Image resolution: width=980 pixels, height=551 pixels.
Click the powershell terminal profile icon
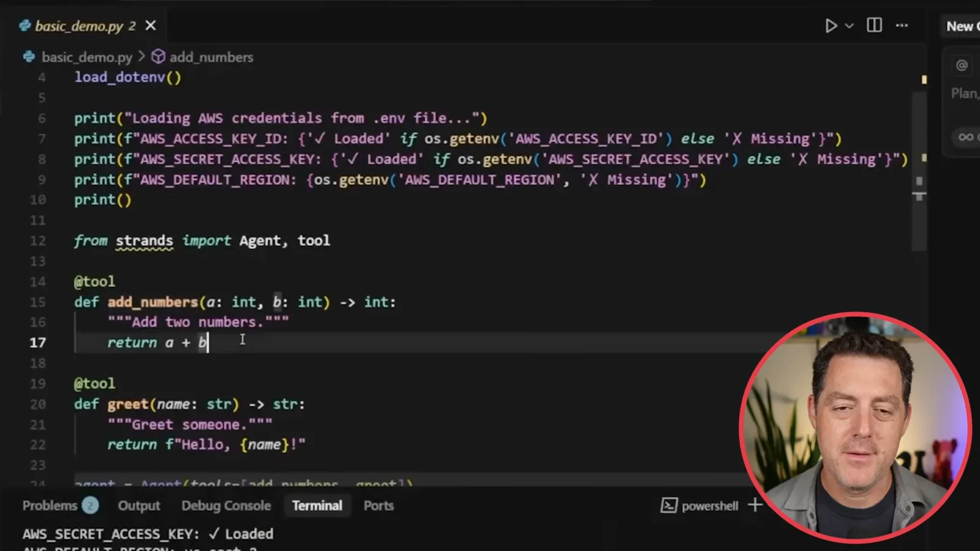(x=669, y=506)
